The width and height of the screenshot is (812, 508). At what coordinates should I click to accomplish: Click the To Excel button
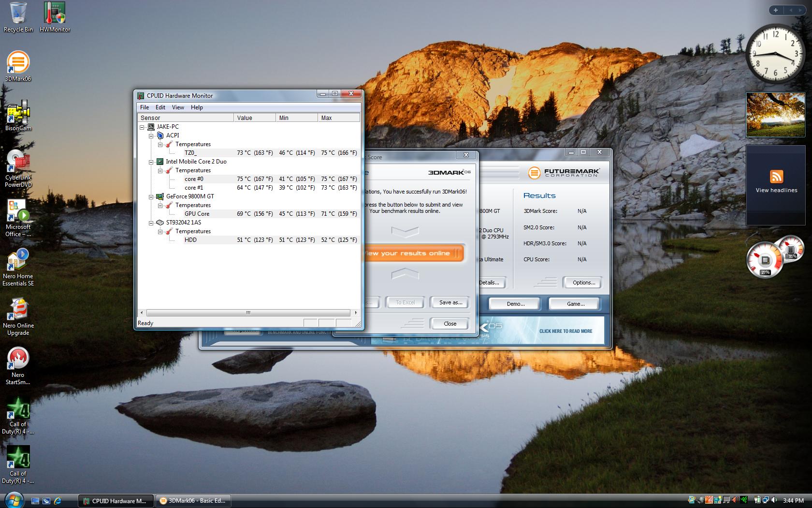point(405,302)
